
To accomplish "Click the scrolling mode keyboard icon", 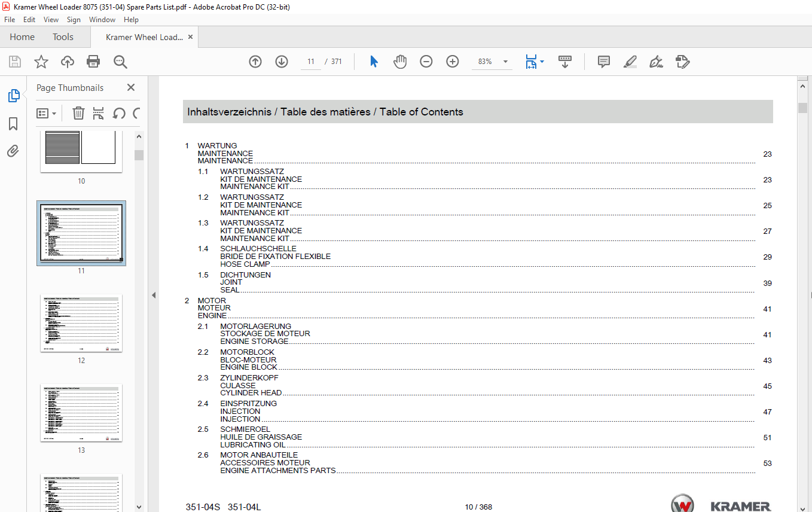I will coord(565,62).
